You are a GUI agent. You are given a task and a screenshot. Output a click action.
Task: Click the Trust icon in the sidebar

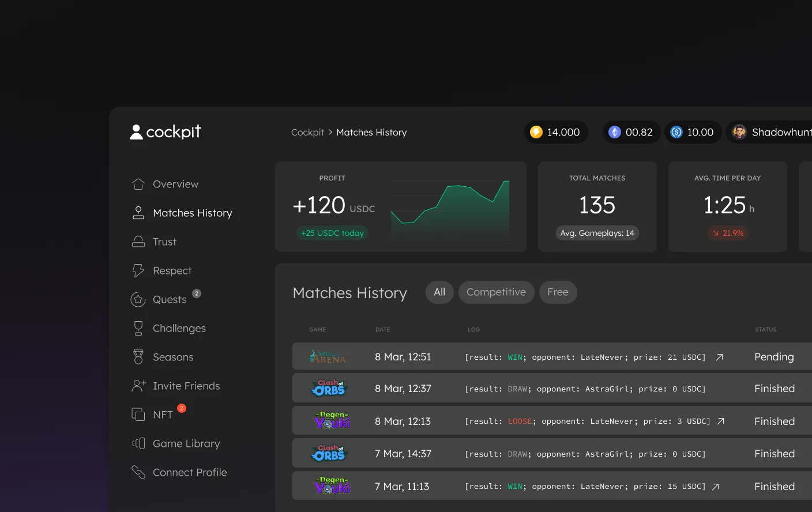click(138, 242)
